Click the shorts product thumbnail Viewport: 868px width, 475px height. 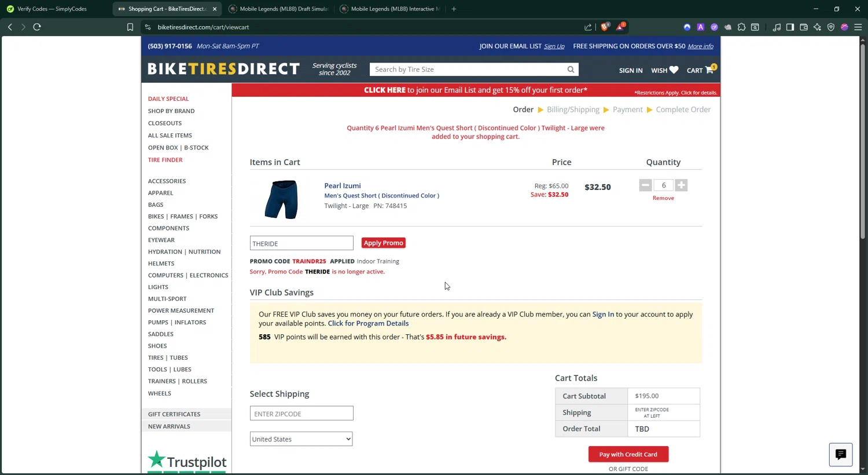(281, 199)
